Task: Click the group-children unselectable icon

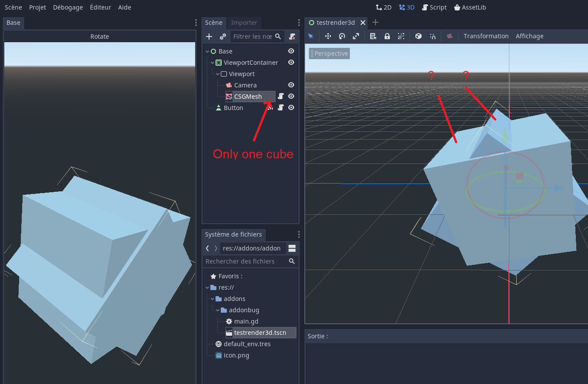Action: tap(401, 36)
